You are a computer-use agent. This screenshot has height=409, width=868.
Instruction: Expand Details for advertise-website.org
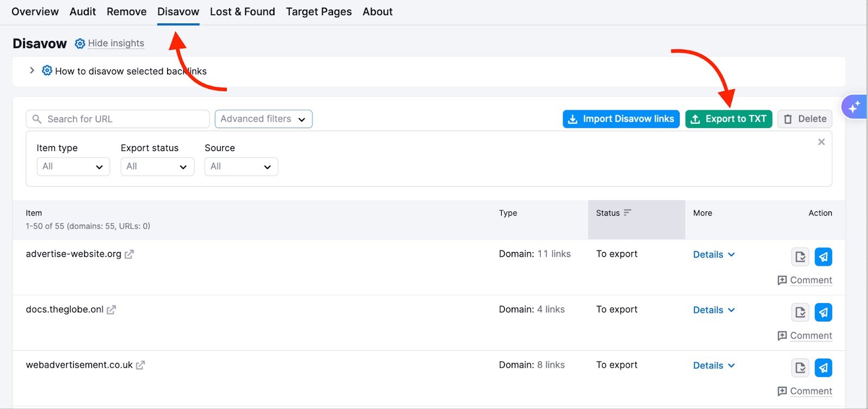pos(714,255)
